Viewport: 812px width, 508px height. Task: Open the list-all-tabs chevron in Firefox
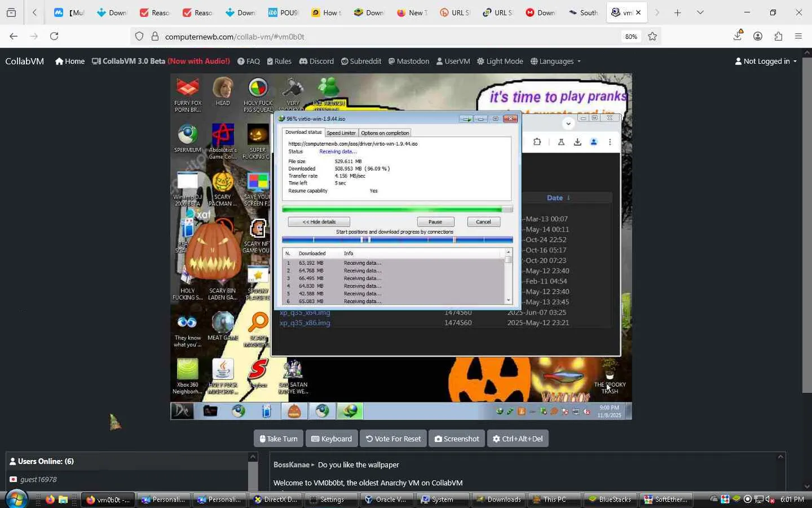pos(700,12)
